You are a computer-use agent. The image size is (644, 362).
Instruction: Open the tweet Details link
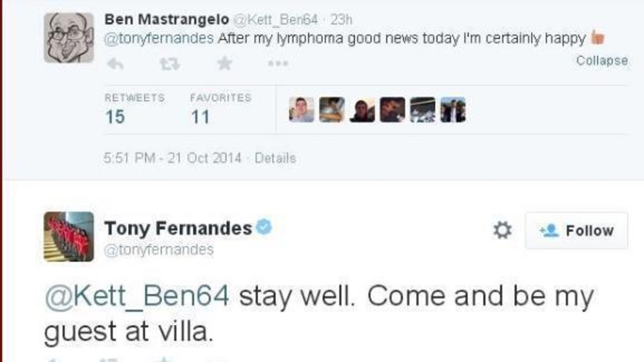(275, 158)
